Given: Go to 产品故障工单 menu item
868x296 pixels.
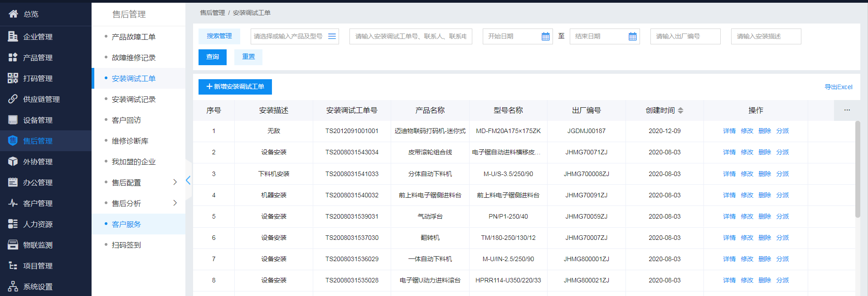Looking at the screenshot, I should [x=134, y=37].
